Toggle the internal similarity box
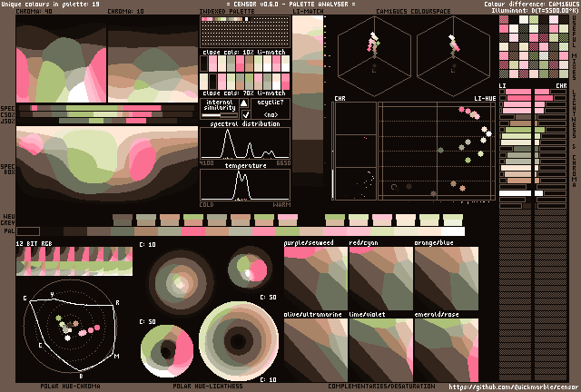 [x=219, y=109]
